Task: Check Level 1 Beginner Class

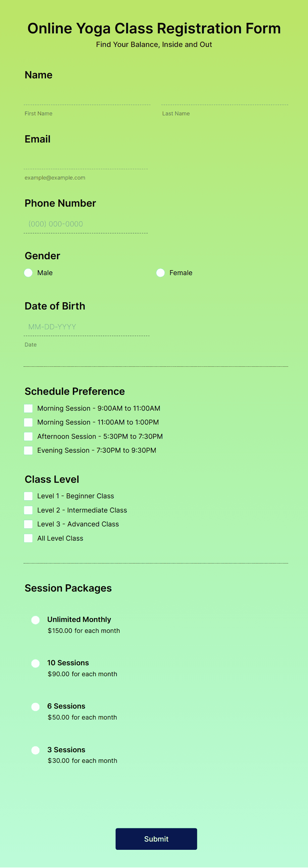Action: click(28, 496)
